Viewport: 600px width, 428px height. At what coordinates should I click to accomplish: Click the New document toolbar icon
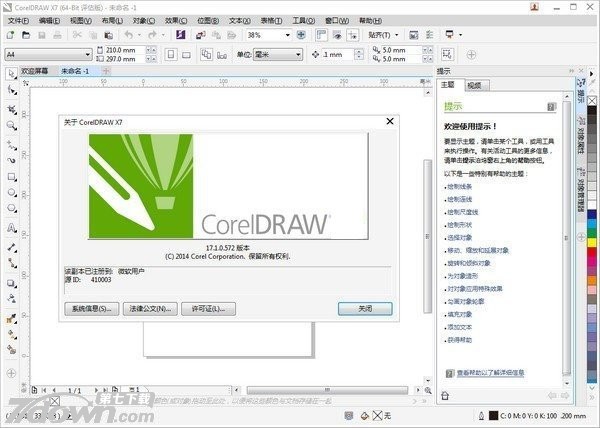[x=10, y=35]
